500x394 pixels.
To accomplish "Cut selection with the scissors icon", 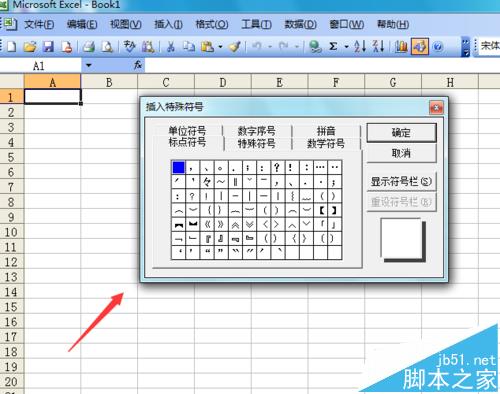I will pos(171,47).
